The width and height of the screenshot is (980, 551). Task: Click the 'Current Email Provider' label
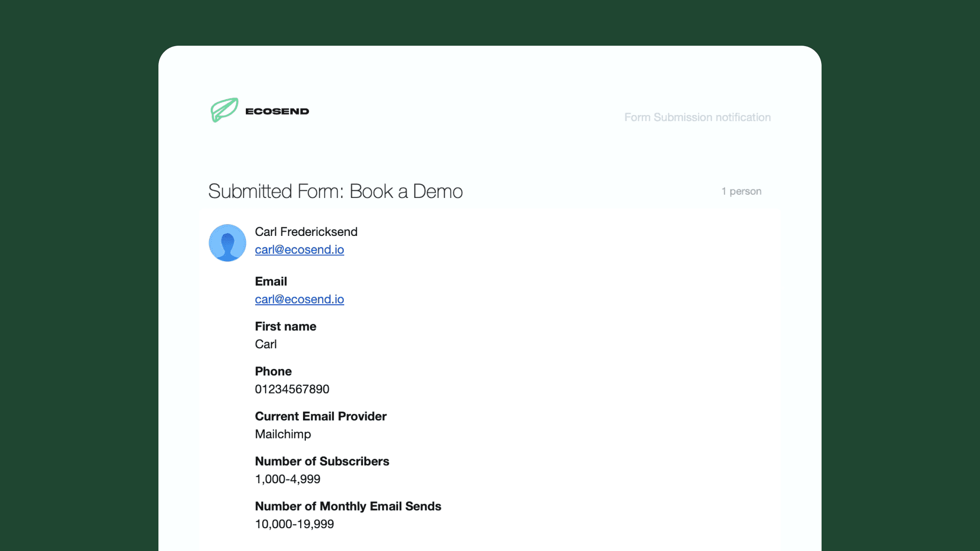click(321, 416)
